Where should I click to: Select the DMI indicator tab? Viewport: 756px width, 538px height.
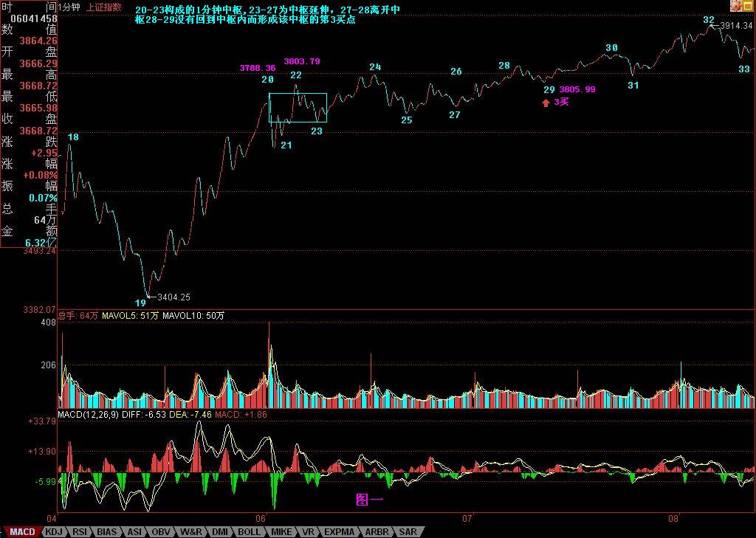tap(220, 531)
